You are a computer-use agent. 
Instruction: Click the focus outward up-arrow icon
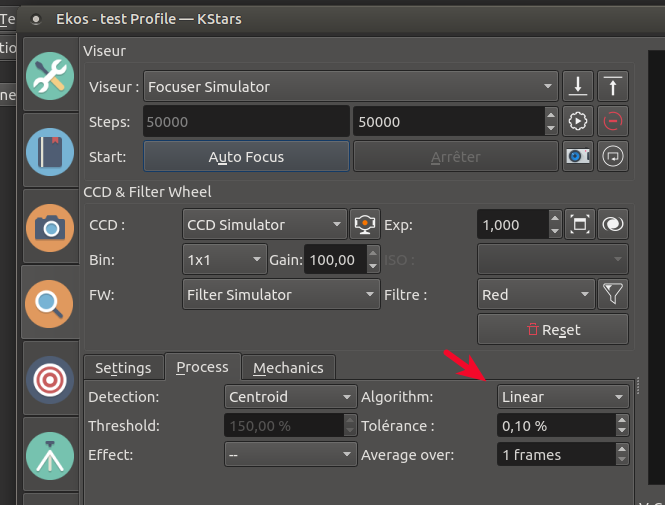(613, 87)
